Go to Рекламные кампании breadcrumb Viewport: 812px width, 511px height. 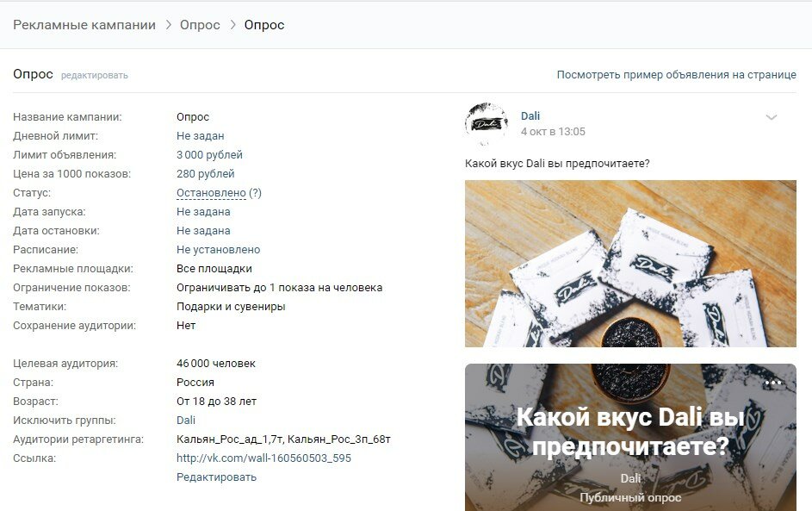click(84, 25)
